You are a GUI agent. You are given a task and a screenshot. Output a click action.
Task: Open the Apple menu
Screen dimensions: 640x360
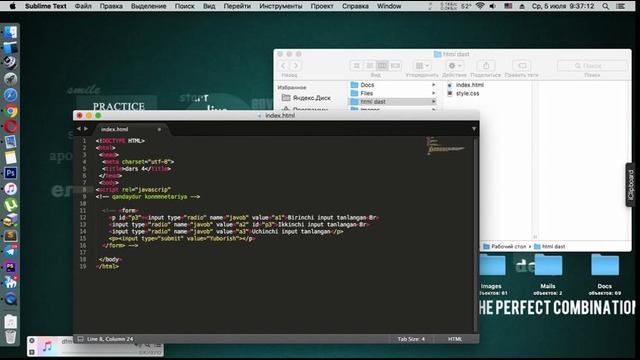tap(12, 6)
